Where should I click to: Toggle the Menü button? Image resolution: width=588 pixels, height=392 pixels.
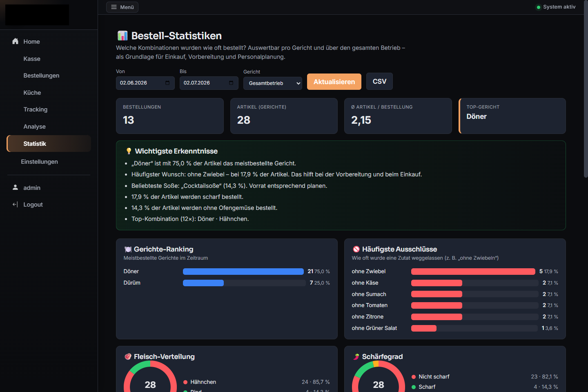[x=122, y=7]
